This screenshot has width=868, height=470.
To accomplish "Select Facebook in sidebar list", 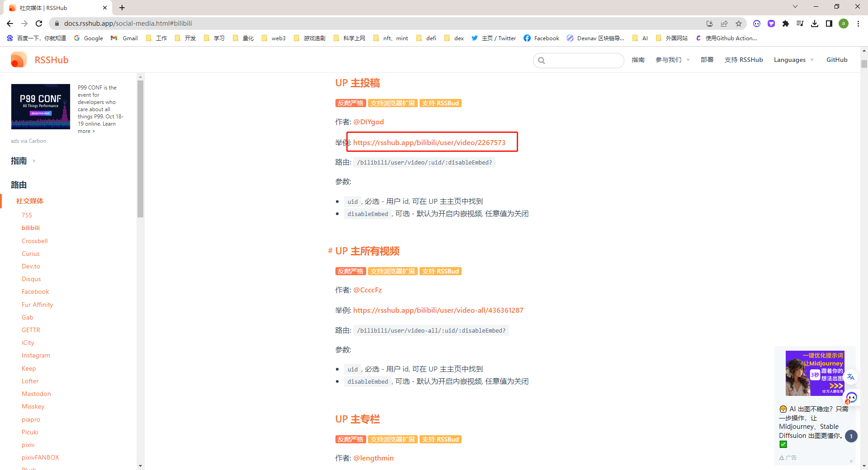I will [x=35, y=291].
